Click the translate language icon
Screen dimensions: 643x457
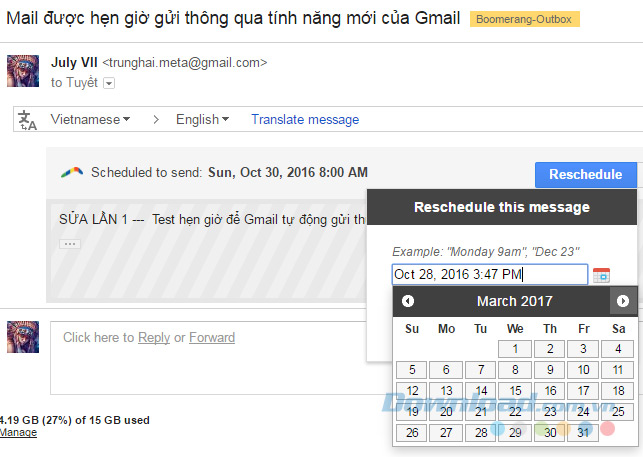pos(27,120)
